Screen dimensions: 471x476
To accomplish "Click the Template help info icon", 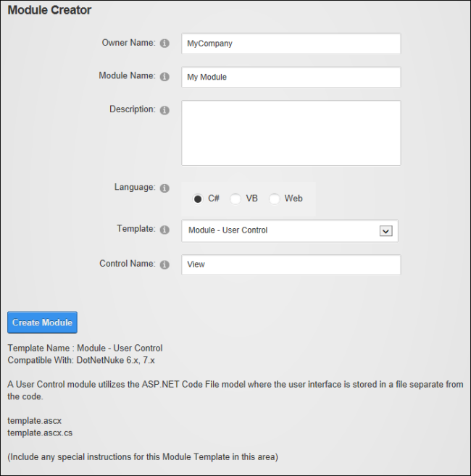I will 164,230.
